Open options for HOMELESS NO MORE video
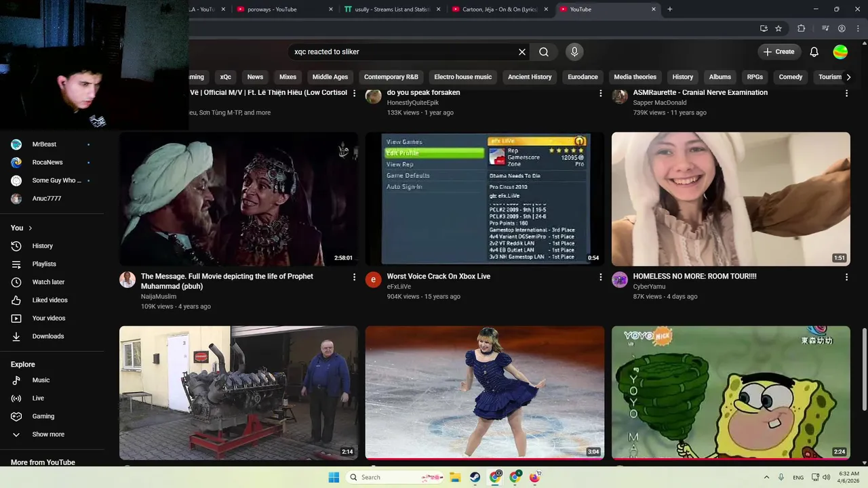The image size is (868, 488). [846, 277]
